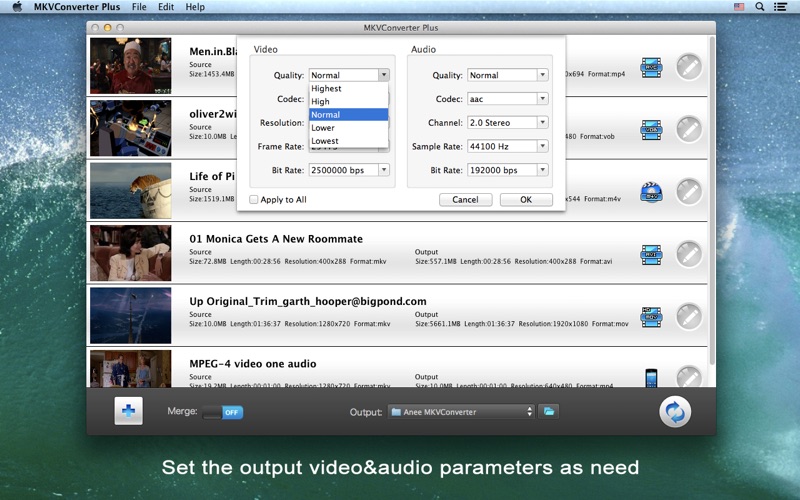Select High in the quality list
This screenshot has height=500, width=800.
click(348, 102)
